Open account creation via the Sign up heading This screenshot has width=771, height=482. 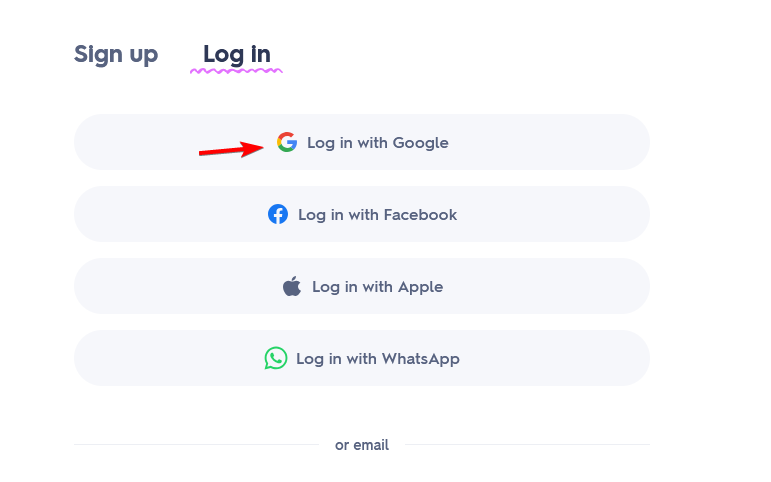[116, 54]
